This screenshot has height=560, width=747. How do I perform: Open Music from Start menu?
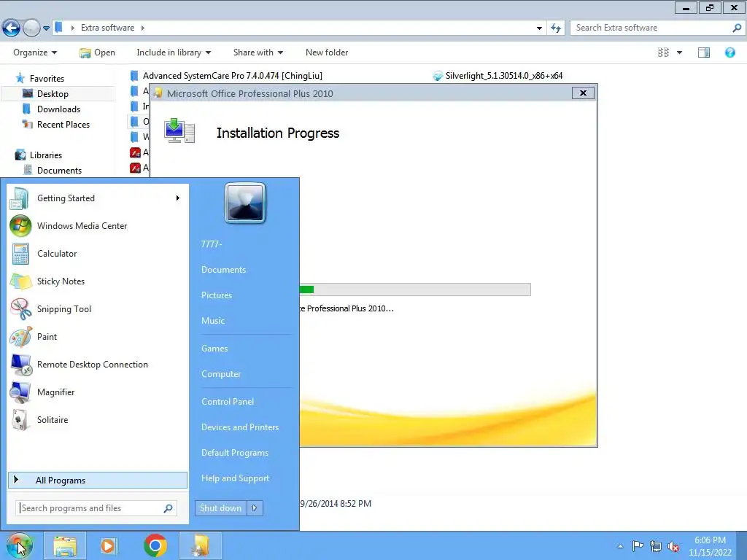[213, 321]
